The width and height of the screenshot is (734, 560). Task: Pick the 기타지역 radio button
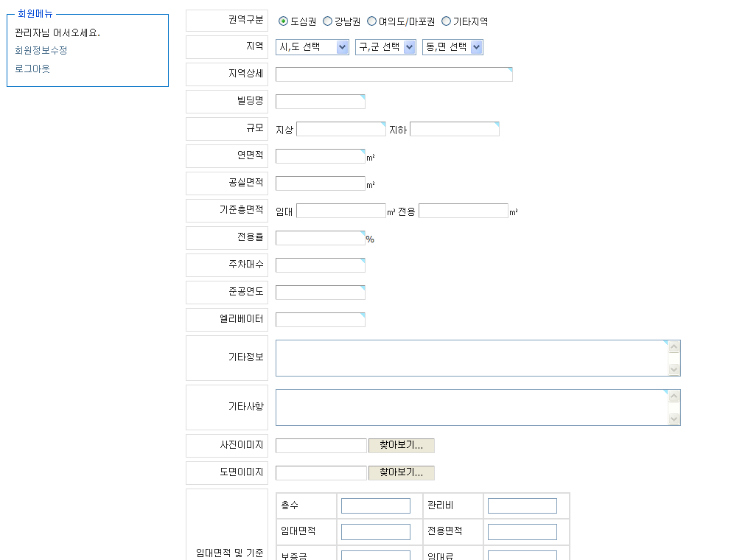click(446, 21)
